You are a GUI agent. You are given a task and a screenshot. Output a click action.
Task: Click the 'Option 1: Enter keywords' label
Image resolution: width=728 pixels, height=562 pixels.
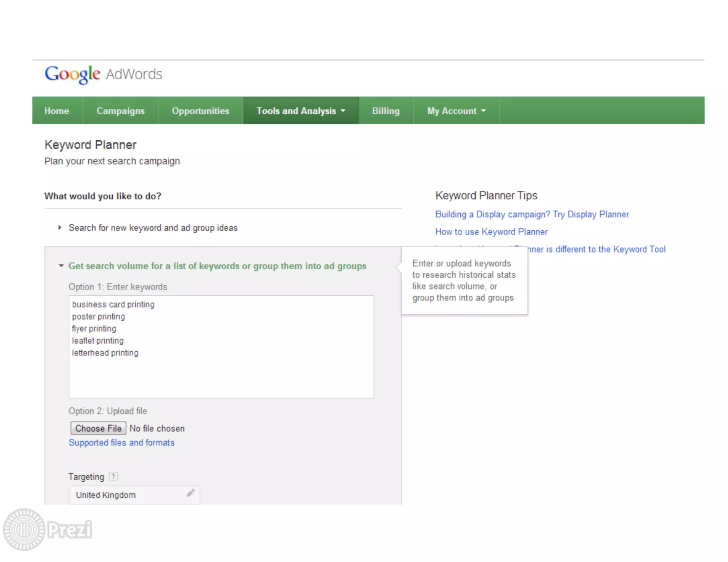(x=118, y=287)
